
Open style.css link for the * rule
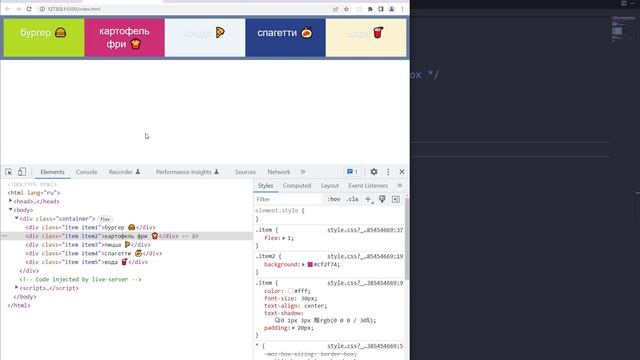(x=365, y=346)
